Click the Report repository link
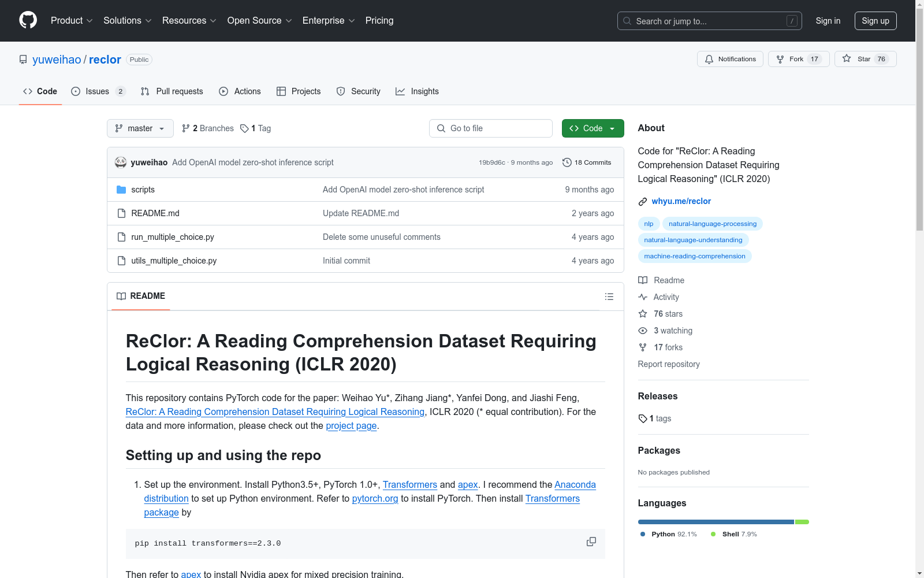924x578 pixels. coord(669,364)
